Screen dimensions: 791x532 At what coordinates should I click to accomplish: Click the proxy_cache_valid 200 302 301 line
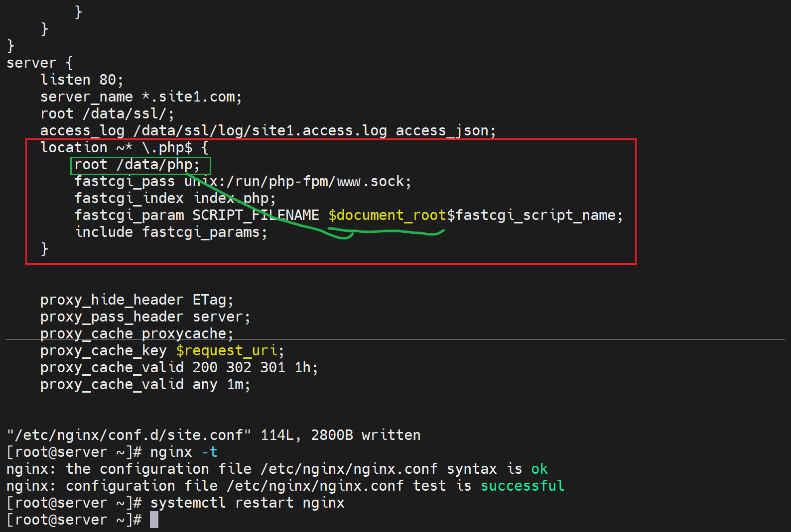coord(179,368)
